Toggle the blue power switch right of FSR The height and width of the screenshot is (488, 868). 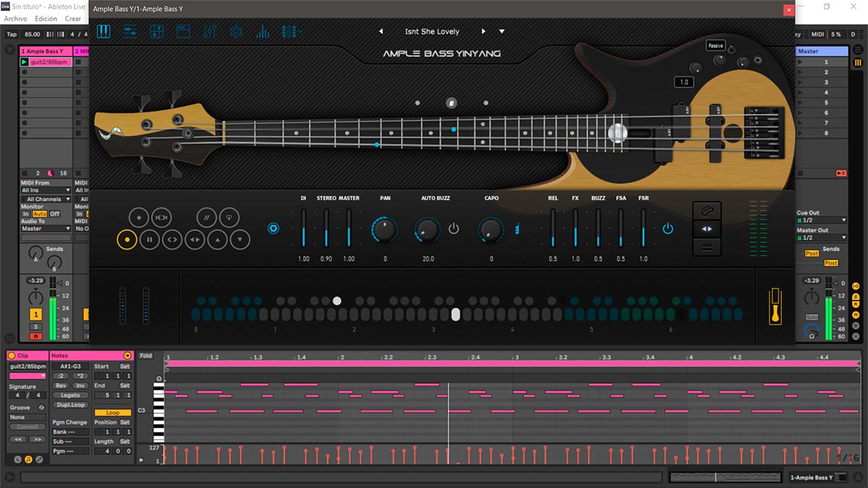click(x=668, y=228)
